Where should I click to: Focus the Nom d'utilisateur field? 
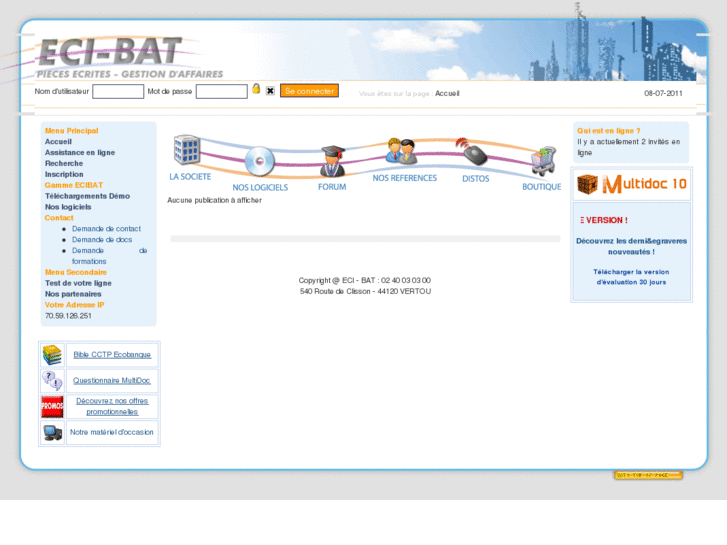[118, 91]
